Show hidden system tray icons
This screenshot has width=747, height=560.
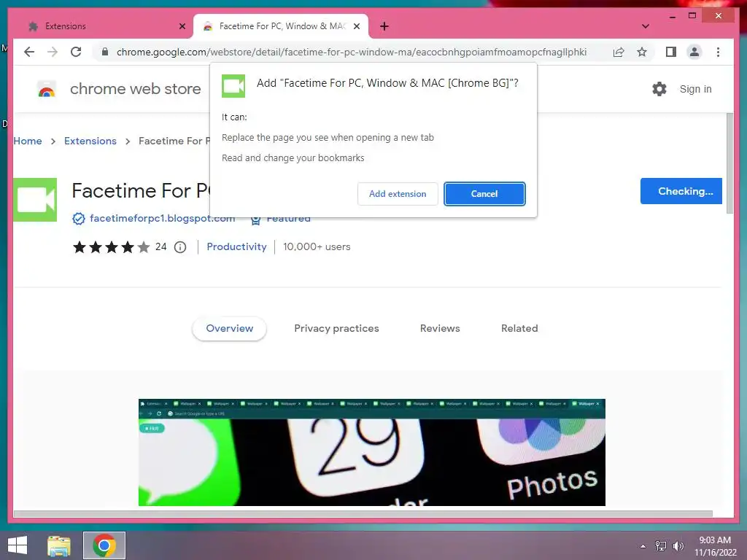pos(643,546)
